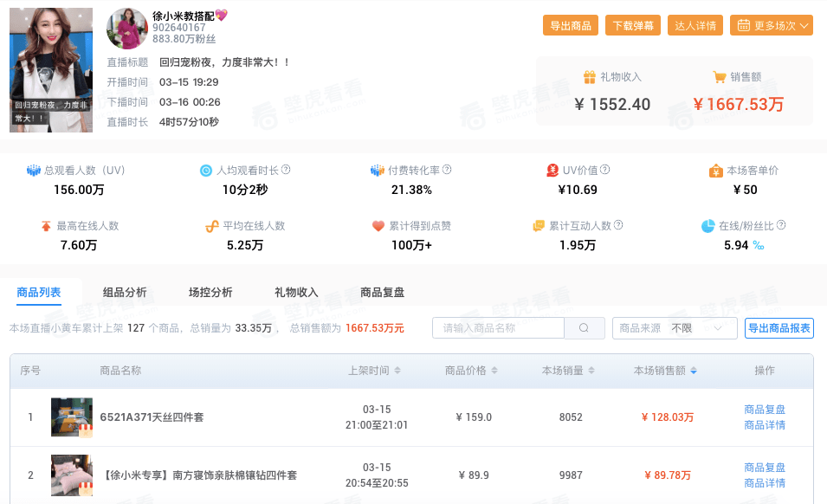Open 商品详情 link for 6521A371天丝四件套
The image size is (827, 504).
coord(764,425)
